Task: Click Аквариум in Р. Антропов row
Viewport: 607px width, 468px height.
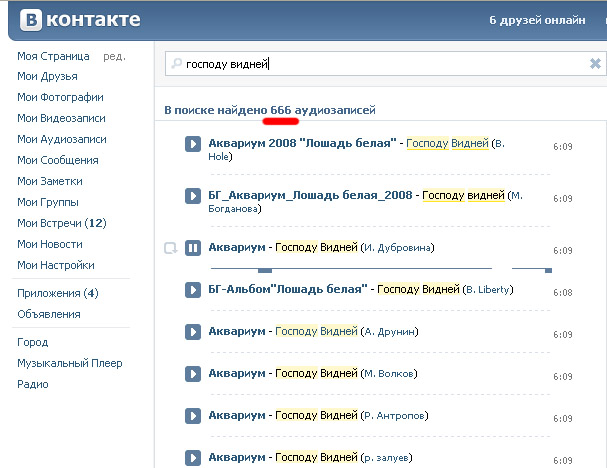Action: pyautogui.click(x=237, y=415)
